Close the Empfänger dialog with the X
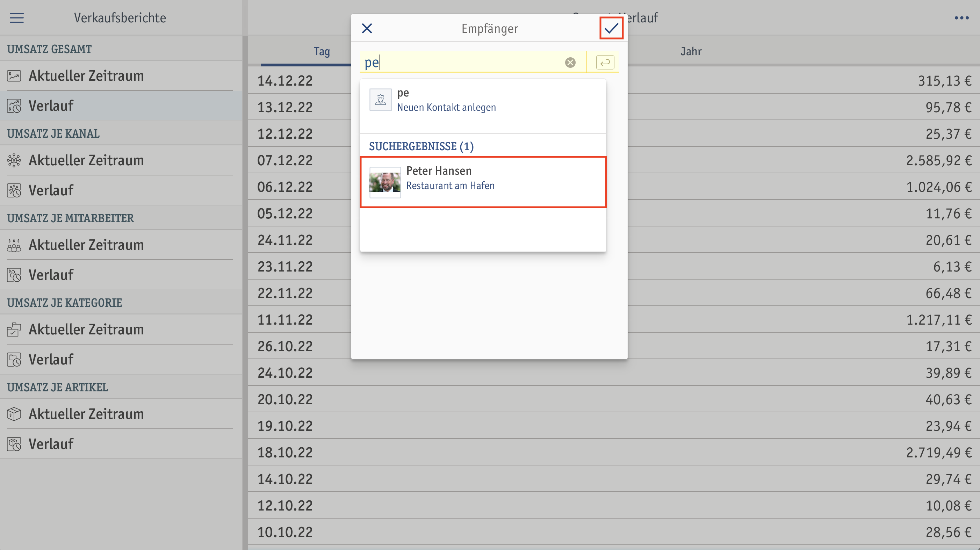Image resolution: width=980 pixels, height=550 pixels. [x=367, y=28]
